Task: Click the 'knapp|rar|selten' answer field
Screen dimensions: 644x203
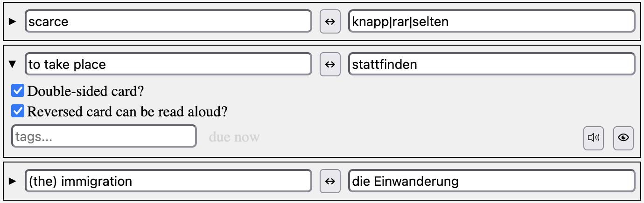Action: [x=491, y=22]
